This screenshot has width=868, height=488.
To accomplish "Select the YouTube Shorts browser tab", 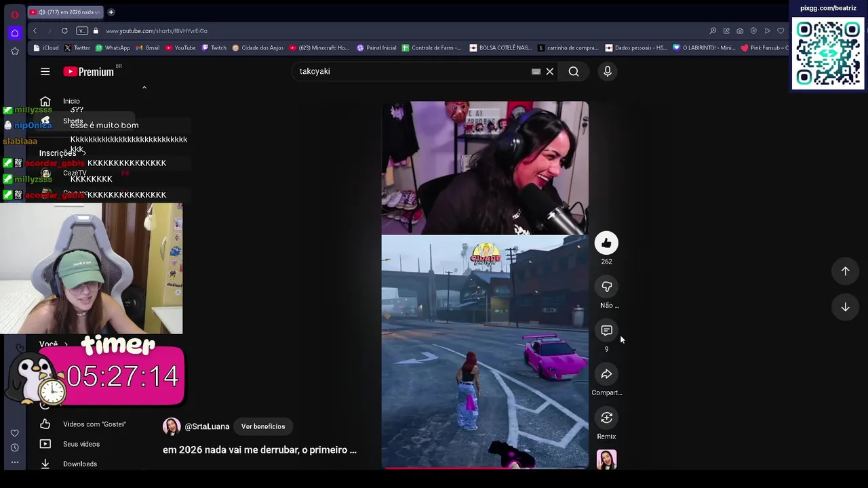I will click(x=64, y=12).
